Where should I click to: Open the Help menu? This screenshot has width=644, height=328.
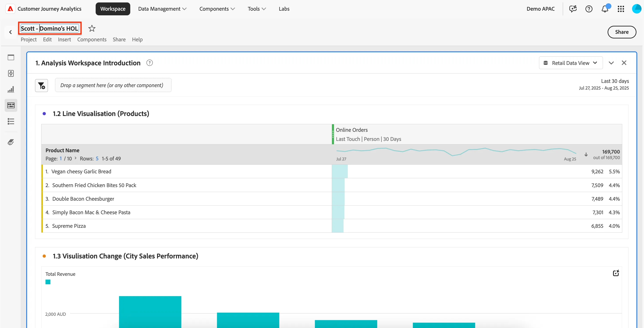137,39
